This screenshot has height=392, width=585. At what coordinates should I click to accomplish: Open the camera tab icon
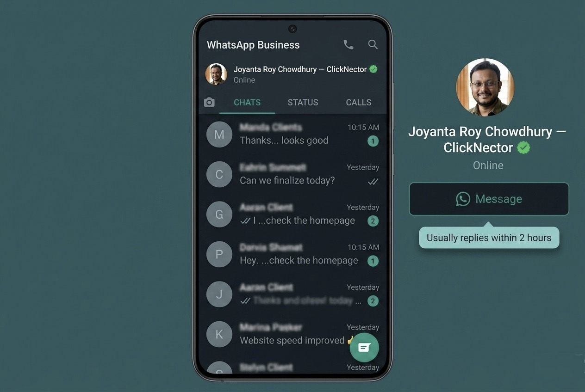(209, 102)
